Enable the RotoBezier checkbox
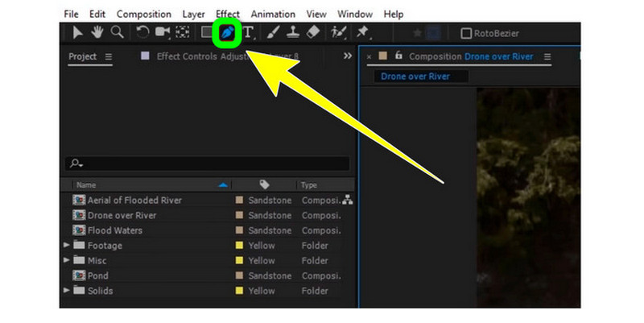Image resolution: width=644 pixels, height=323 pixels. click(466, 33)
